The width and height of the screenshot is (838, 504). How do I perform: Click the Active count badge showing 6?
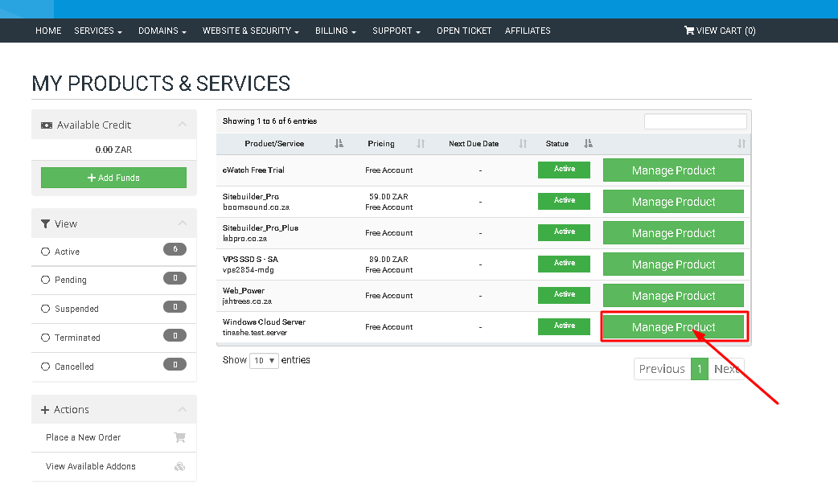(175, 249)
